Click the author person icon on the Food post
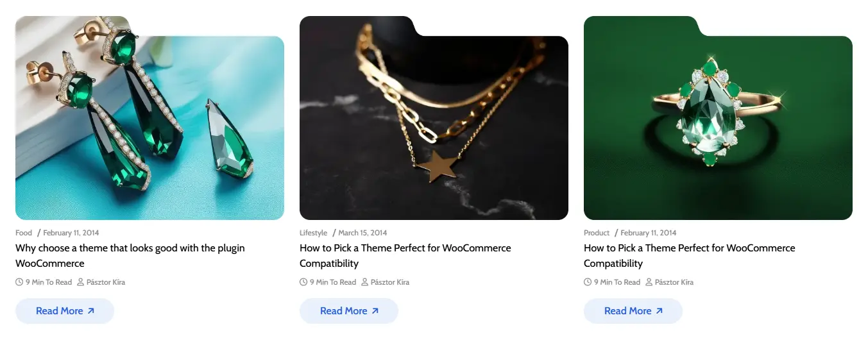Screen dimensions: 868x338 point(81,282)
